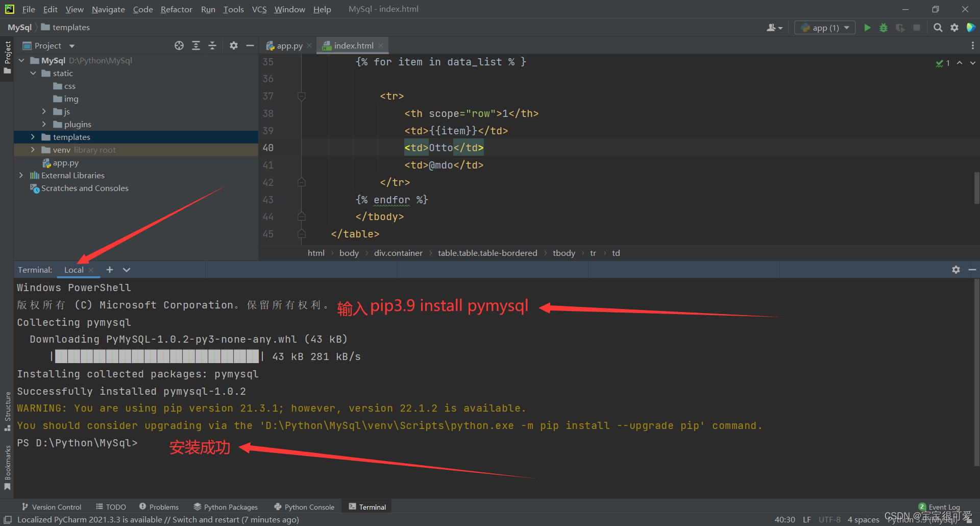The image size is (980, 526).
Task: Toggle fold marker at line 42
Action: pyautogui.click(x=302, y=182)
